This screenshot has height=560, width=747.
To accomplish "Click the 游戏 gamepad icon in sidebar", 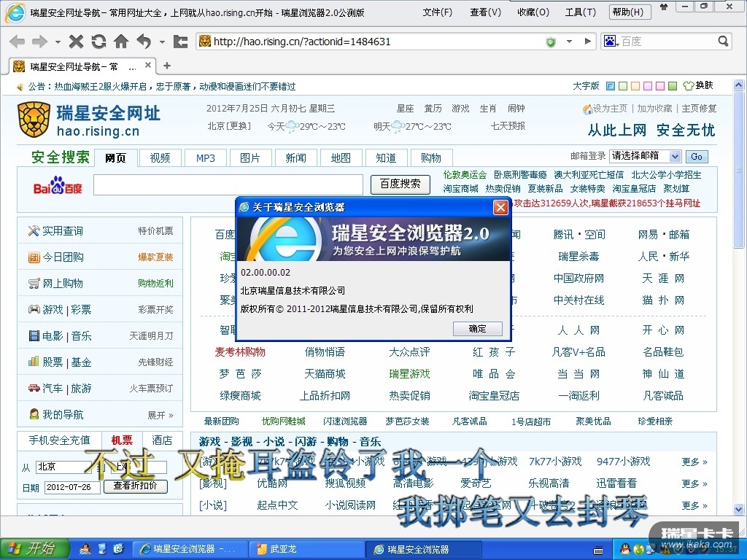I will pyautogui.click(x=34, y=309).
